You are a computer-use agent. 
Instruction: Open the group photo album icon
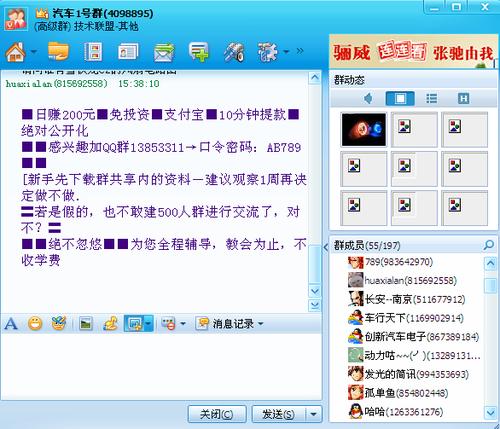93,52
